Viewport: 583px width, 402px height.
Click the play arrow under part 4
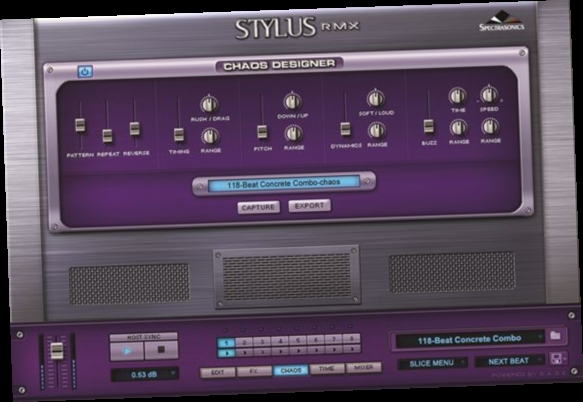point(280,351)
